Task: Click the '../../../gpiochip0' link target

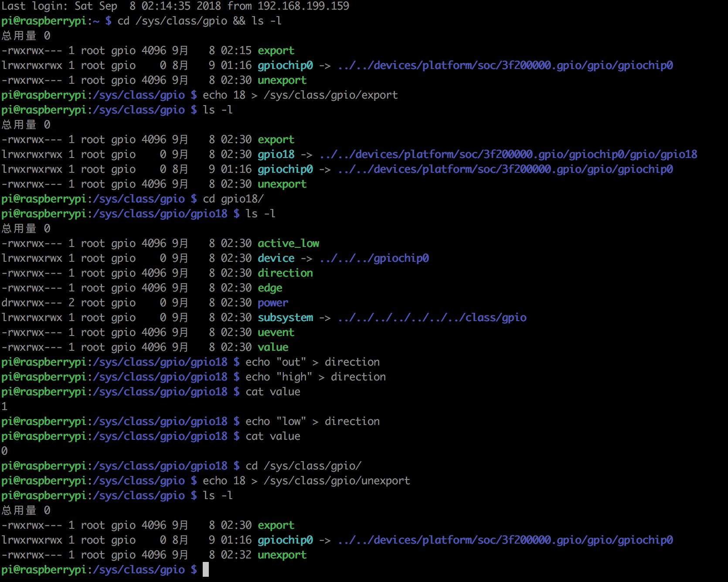Action: (374, 258)
